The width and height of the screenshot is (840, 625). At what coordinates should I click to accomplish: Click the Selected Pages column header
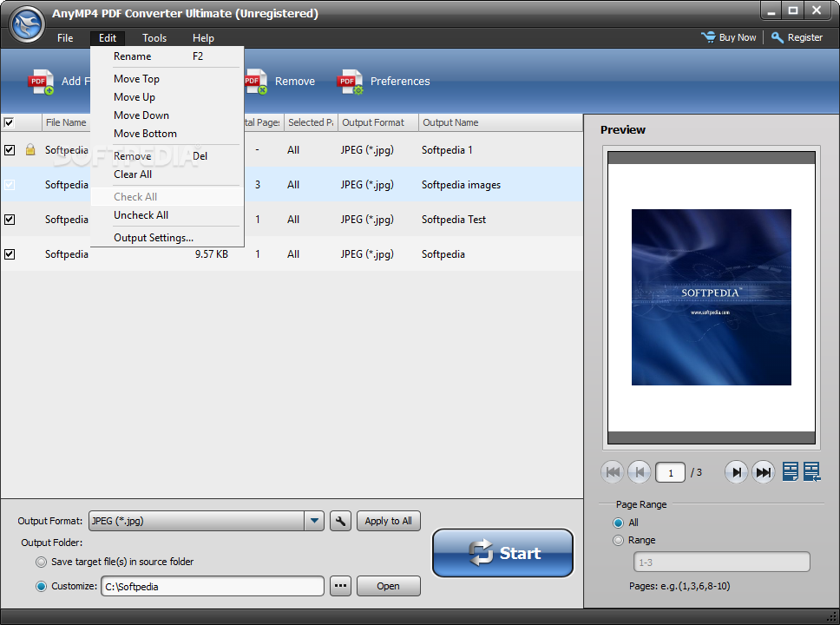tap(311, 122)
